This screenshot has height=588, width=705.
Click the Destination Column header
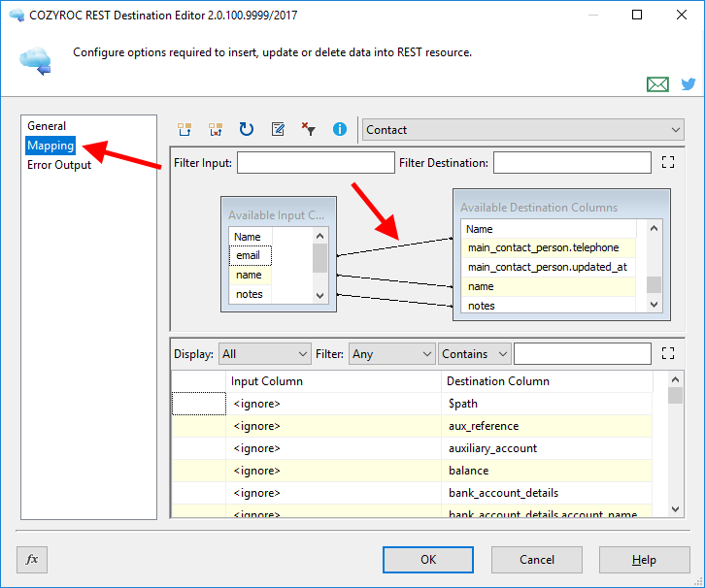(547, 381)
